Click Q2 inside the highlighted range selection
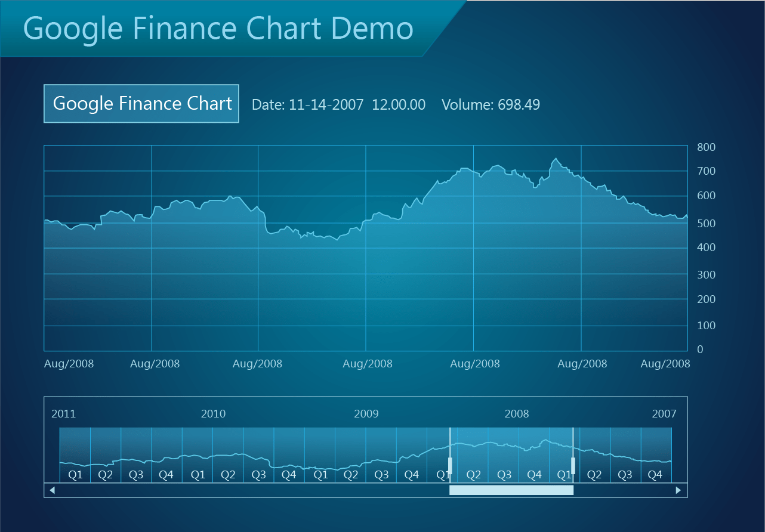Viewport: 765px width, 532px height. pos(474,475)
